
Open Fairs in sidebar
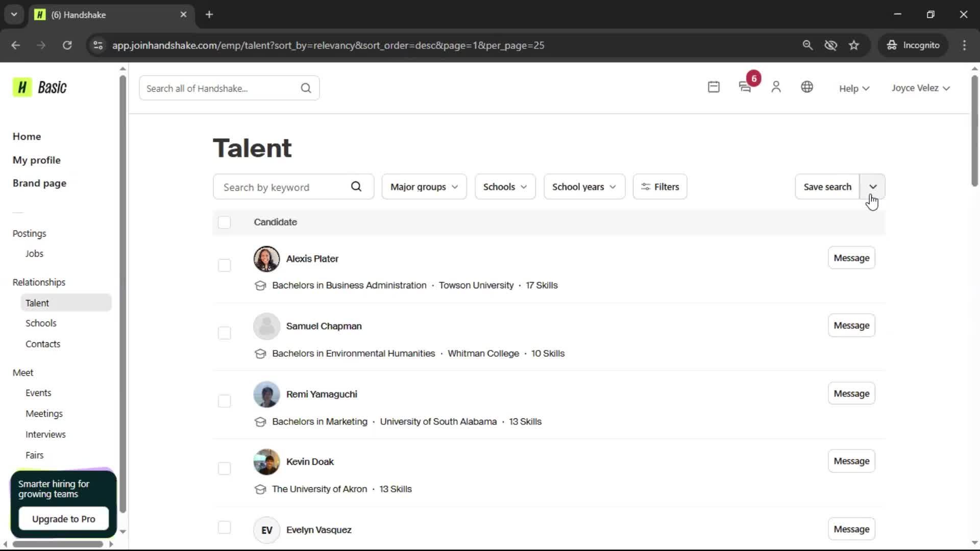[x=34, y=455]
